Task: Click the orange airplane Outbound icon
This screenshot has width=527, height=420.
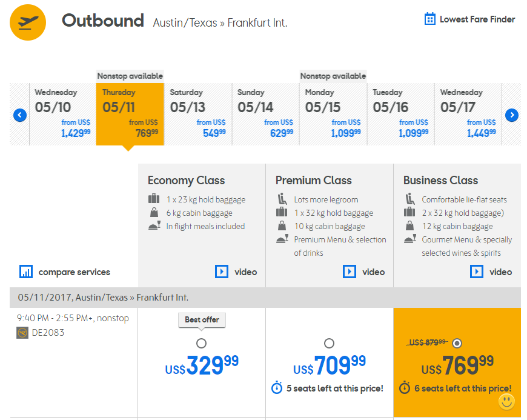Action: coord(28,22)
